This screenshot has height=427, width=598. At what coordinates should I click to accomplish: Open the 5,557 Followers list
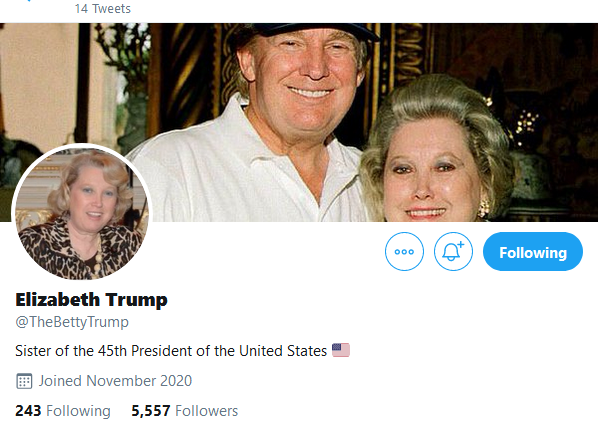pyautogui.click(x=185, y=411)
